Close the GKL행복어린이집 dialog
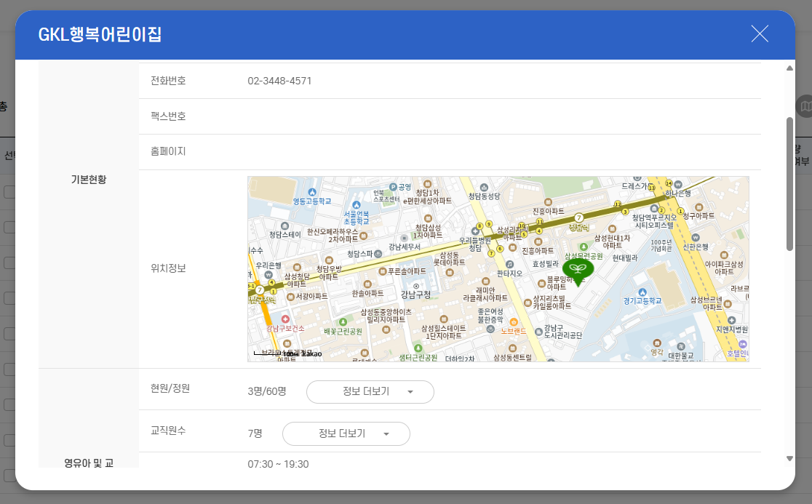The height and width of the screenshot is (504, 812). (760, 33)
